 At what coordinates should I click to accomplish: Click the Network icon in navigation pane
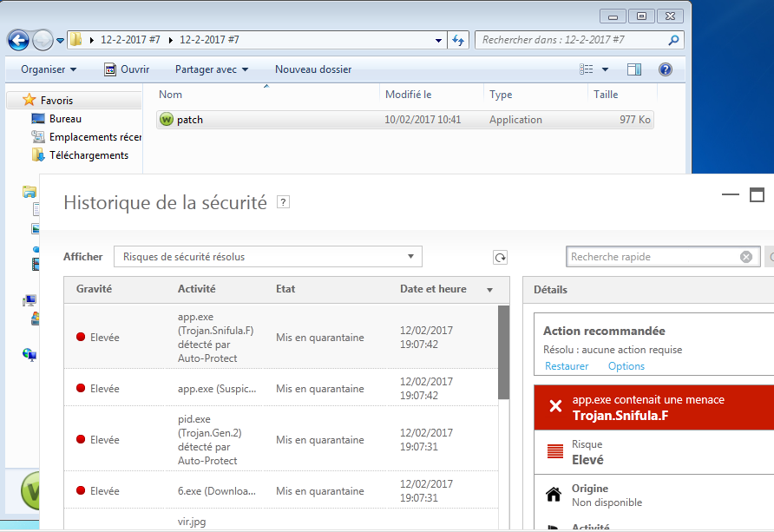tap(30, 354)
